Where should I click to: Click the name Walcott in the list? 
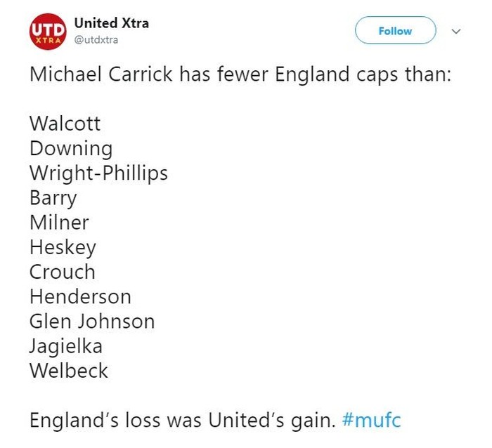pyautogui.click(x=65, y=124)
